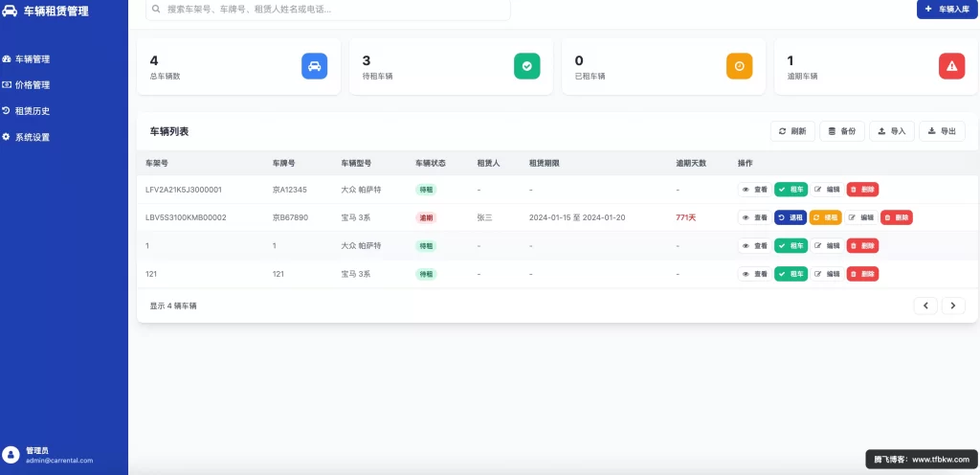Image resolution: width=980 pixels, height=475 pixels.
Task: Click the overdue value 771天
Action: point(685,217)
